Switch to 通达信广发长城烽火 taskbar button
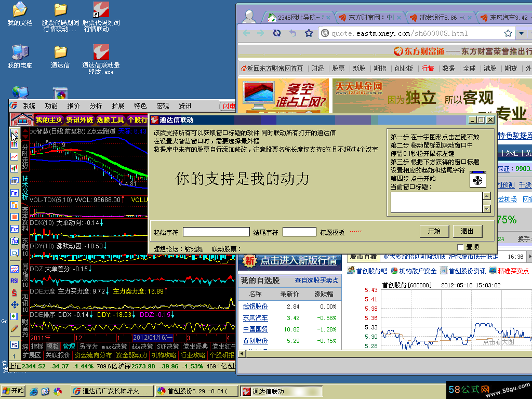The height and width of the screenshot is (399, 532). [x=112, y=391]
